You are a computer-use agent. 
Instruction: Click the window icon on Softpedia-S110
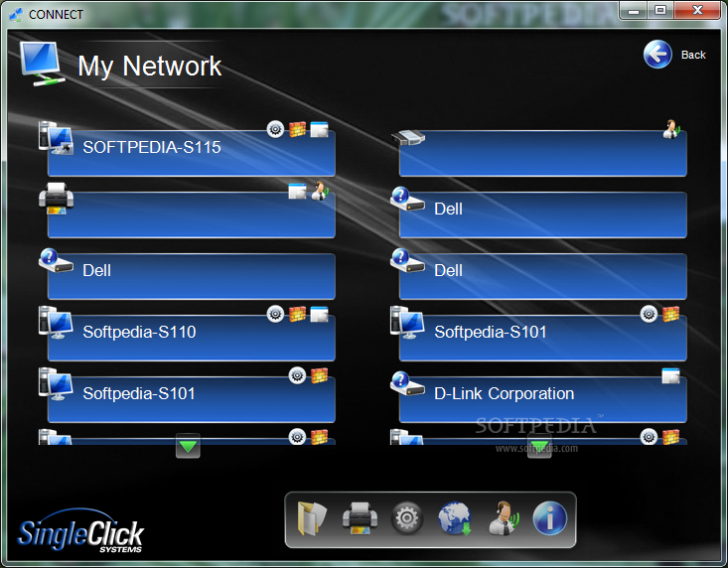(320, 314)
